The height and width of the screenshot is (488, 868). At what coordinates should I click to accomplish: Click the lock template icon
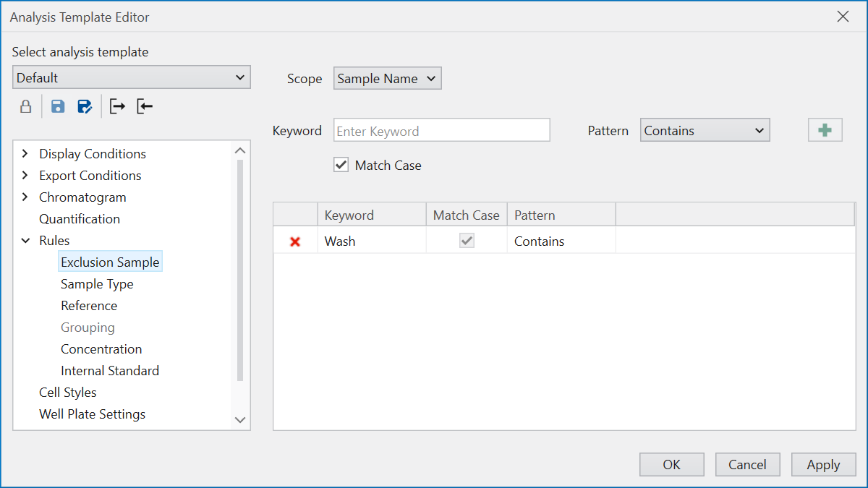(25, 107)
